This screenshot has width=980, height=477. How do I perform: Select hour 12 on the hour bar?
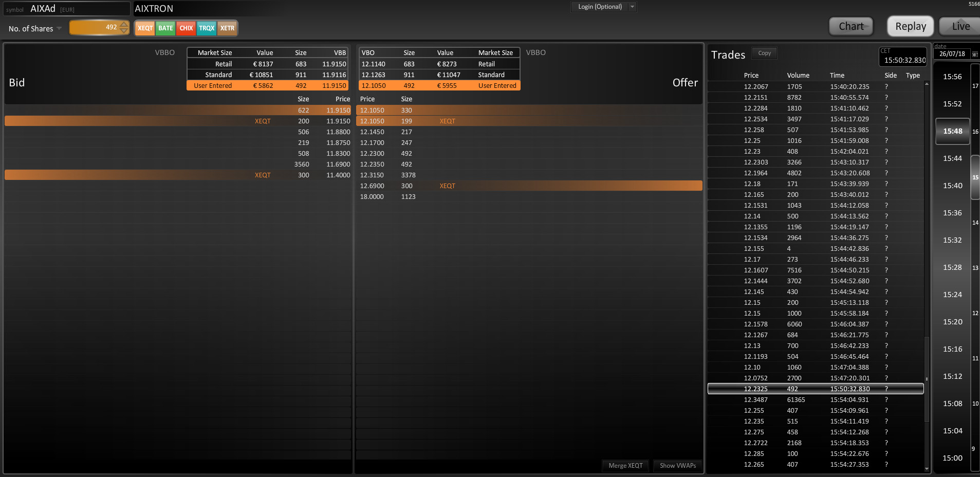click(x=975, y=313)
